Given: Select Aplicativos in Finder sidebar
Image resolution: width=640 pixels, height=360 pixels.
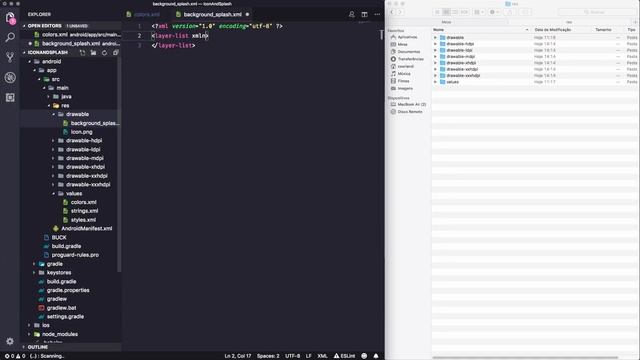Looking at the screenshot, I should [407, 37].
